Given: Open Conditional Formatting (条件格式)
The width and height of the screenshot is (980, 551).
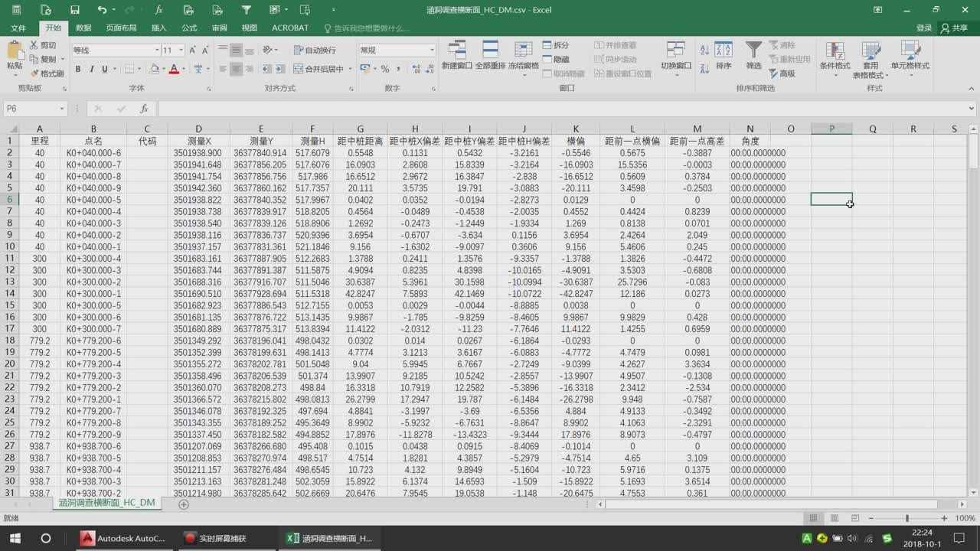Looking at the screenshot, I should pos(835,57).
